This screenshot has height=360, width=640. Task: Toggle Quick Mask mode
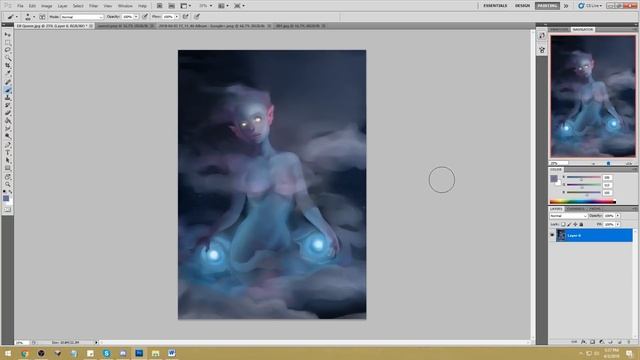pyautogui.click(x=7, y=209)
